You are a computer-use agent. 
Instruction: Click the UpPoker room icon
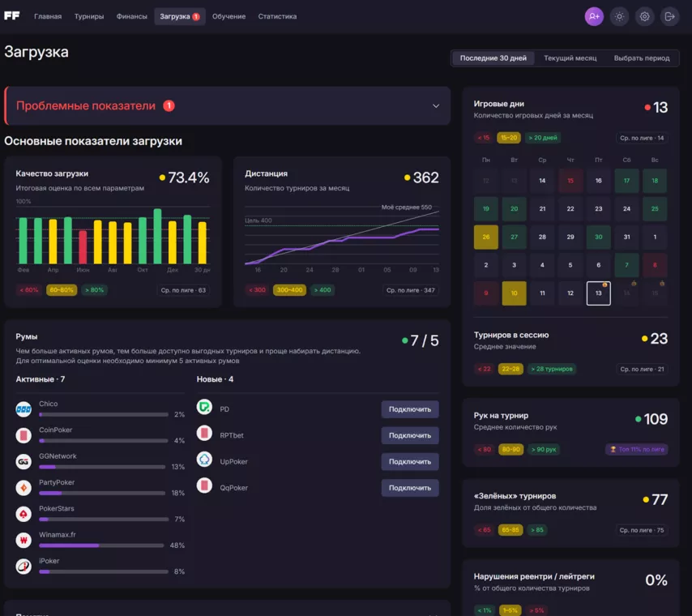click(204, 460)
